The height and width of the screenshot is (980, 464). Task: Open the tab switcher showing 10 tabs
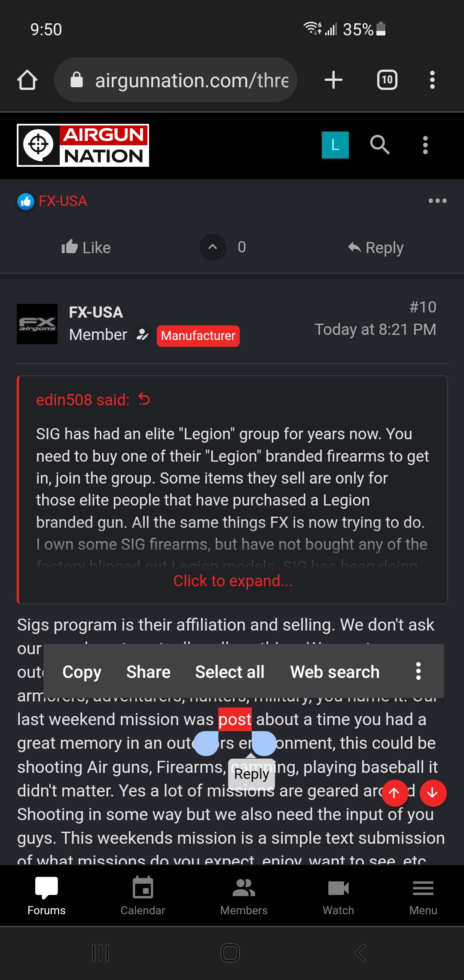[387, 80]
